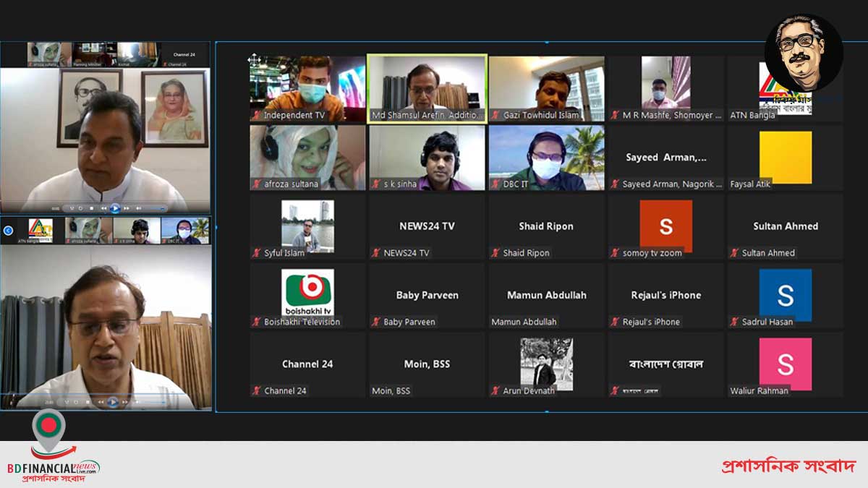
Task: Click the ATN Bangla thumbnail beside the back arrow
Action: 40,231
